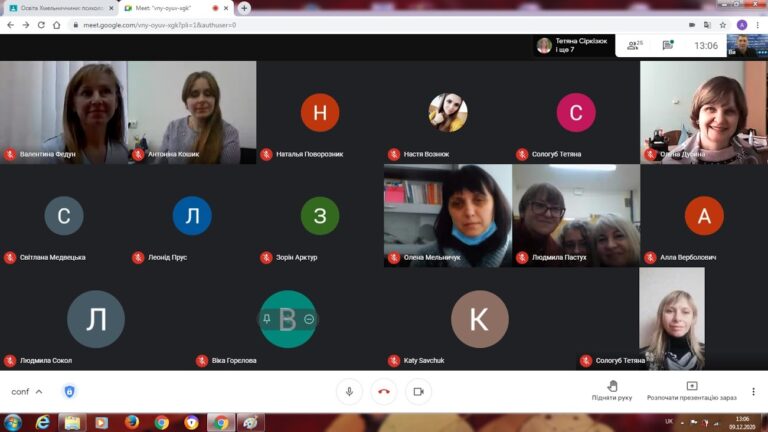The image size is (768, 432).
Task: Open the meeting chat icon
Action: [x=668, y=46]
